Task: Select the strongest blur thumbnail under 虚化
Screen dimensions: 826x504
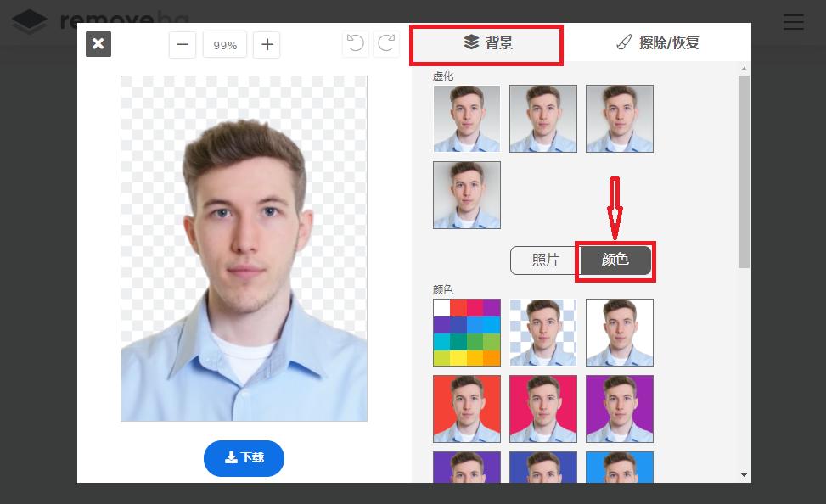Action: pos(466,194)
